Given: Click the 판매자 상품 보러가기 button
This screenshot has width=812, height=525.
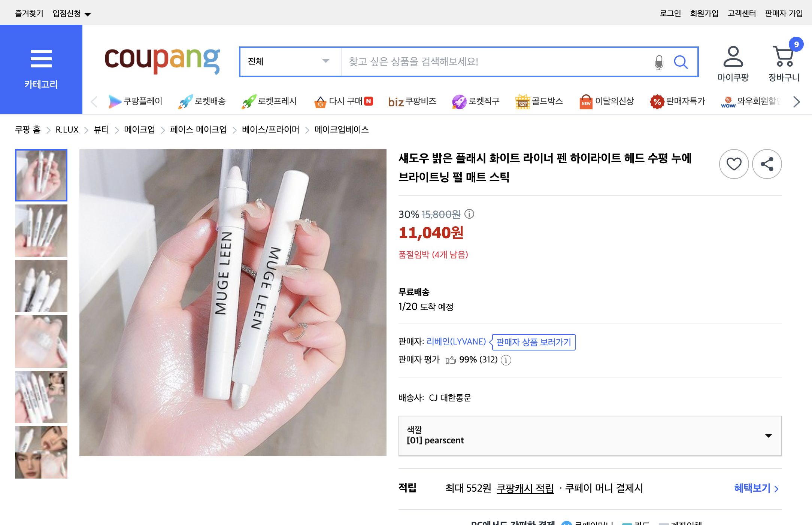Looking at the screenshot, I should click(533, 342).
